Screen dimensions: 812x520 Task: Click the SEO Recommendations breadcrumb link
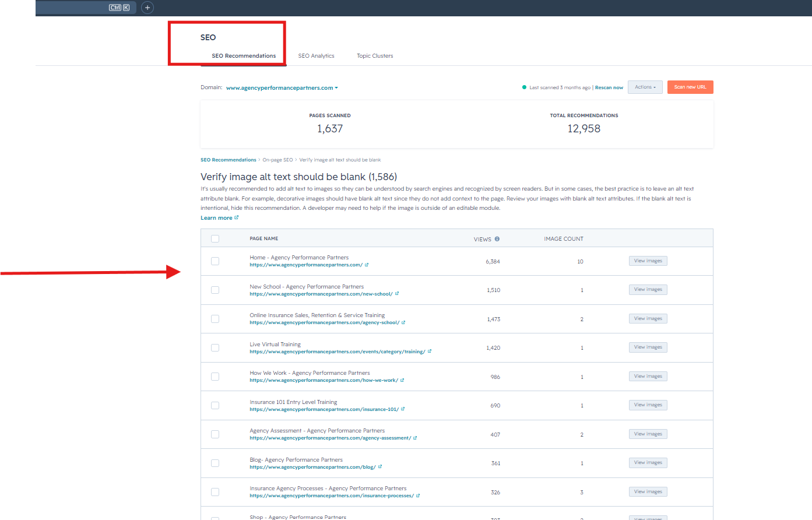tap(229, 160)
